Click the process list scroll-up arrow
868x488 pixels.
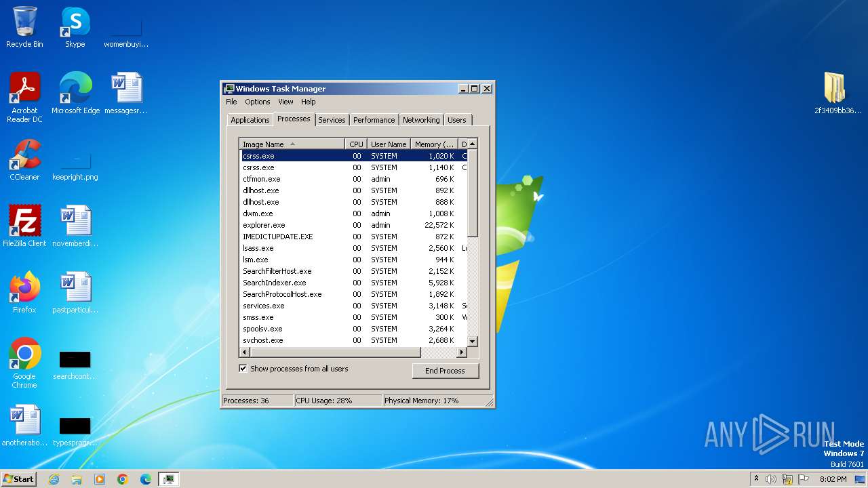[473, 144]
